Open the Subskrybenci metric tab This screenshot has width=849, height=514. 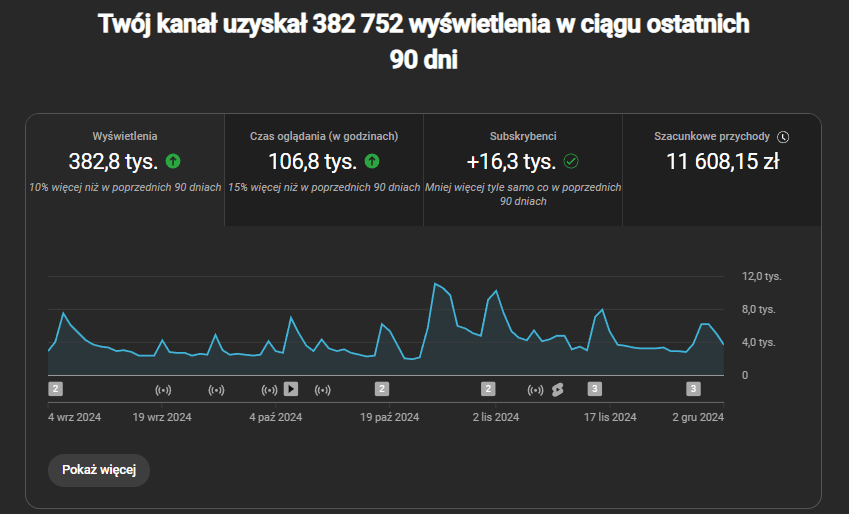523,169
